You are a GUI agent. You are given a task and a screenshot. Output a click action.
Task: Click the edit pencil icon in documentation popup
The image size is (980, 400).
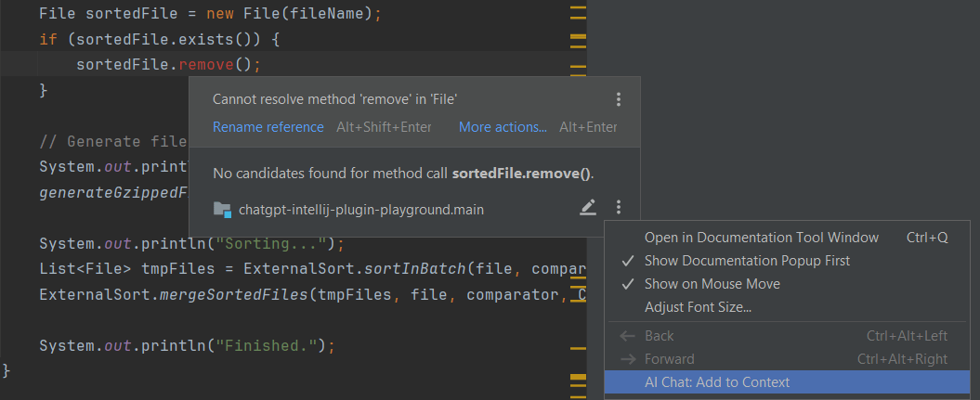[x=587, y=208]
